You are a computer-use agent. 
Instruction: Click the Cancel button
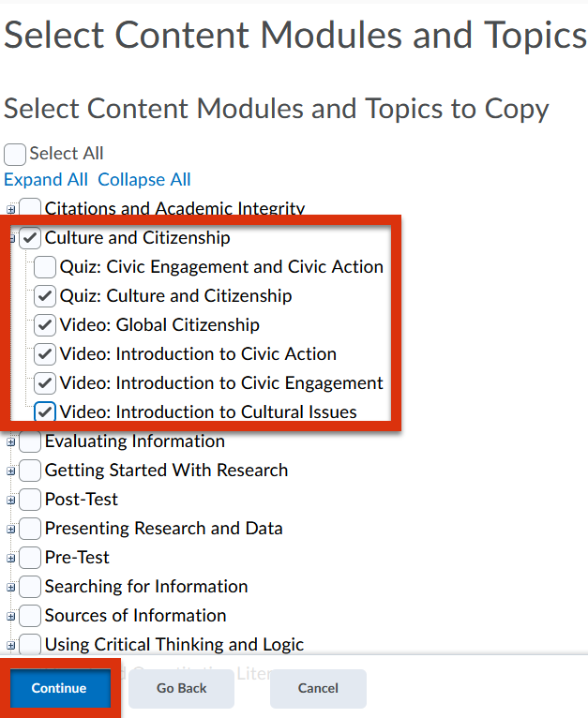(318, 688)
